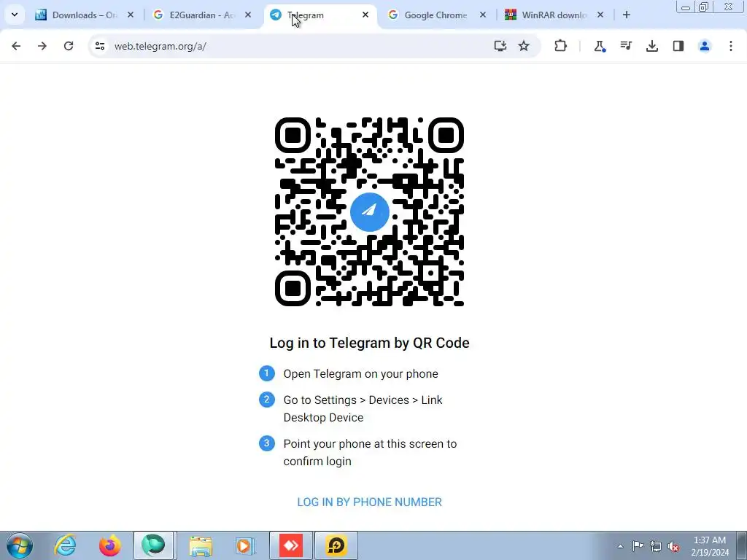The width and height of the screenshot is (747, 560).
Task: Select 'Go to Settings > Devices' instruction
Action: pos(363,408)
